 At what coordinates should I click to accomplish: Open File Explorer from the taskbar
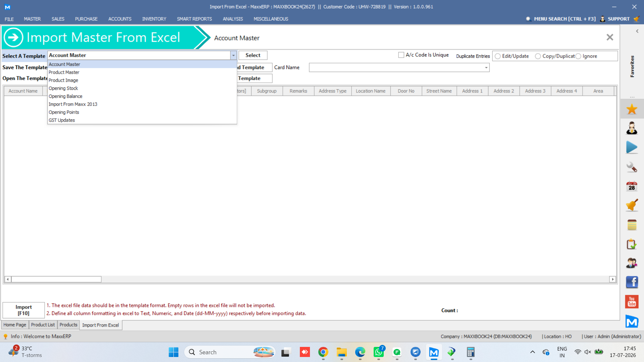[341, 352]
